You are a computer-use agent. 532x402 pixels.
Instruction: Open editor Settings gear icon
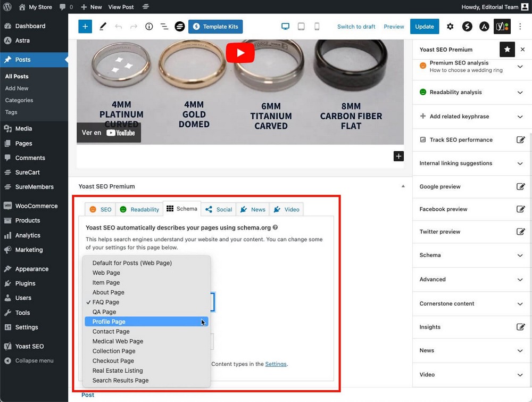[x=450, y=27]
